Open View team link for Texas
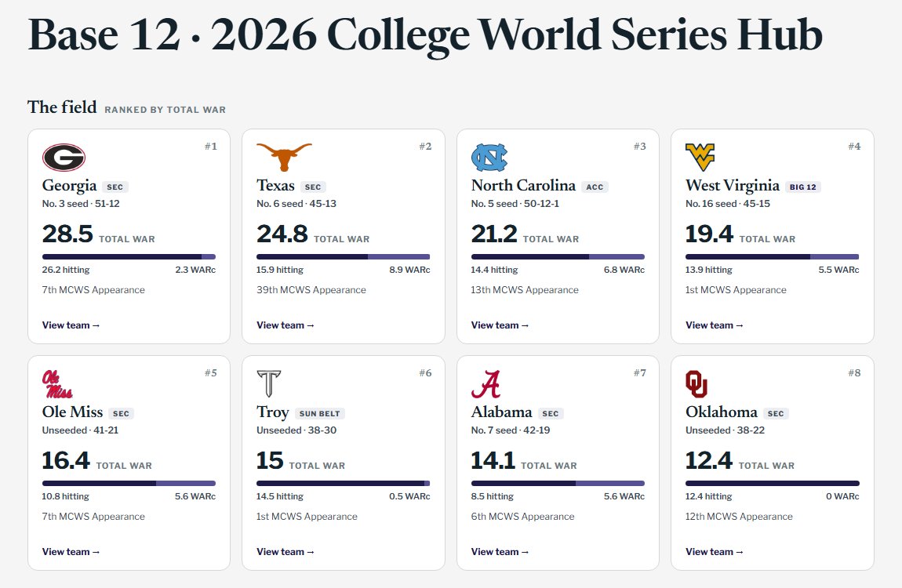The width and height of the screenshot is (902, 588). pos(286,325)
